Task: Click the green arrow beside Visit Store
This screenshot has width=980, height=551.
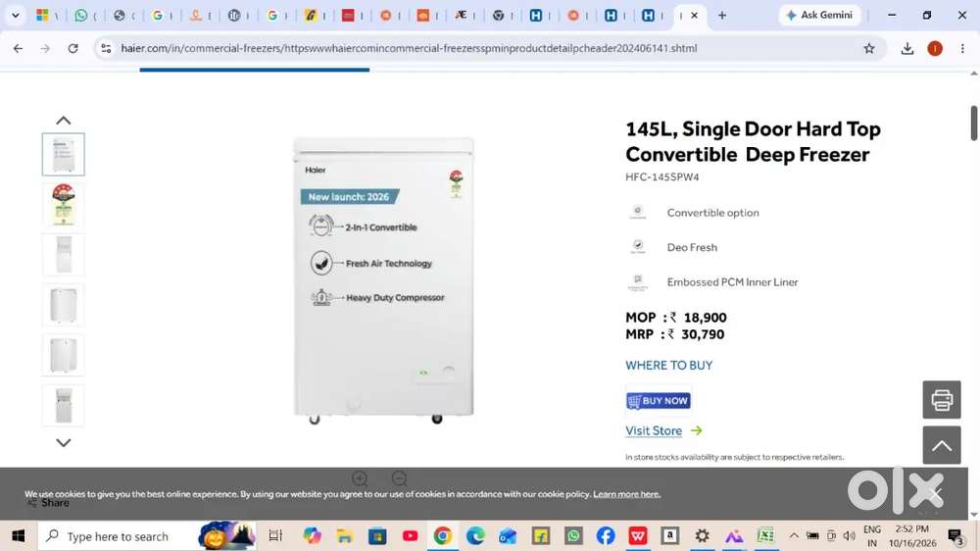Action: pos(696,431)
